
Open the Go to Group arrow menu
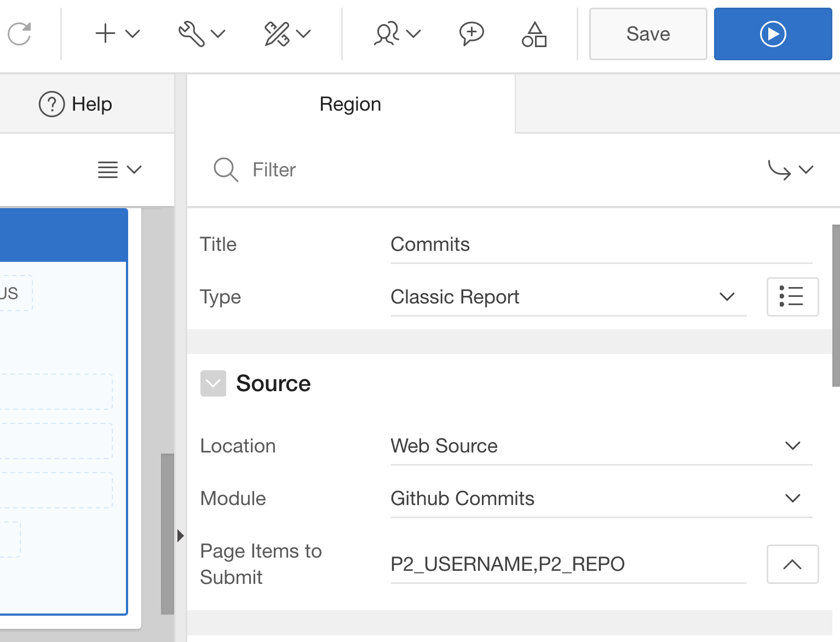[790, 170]
